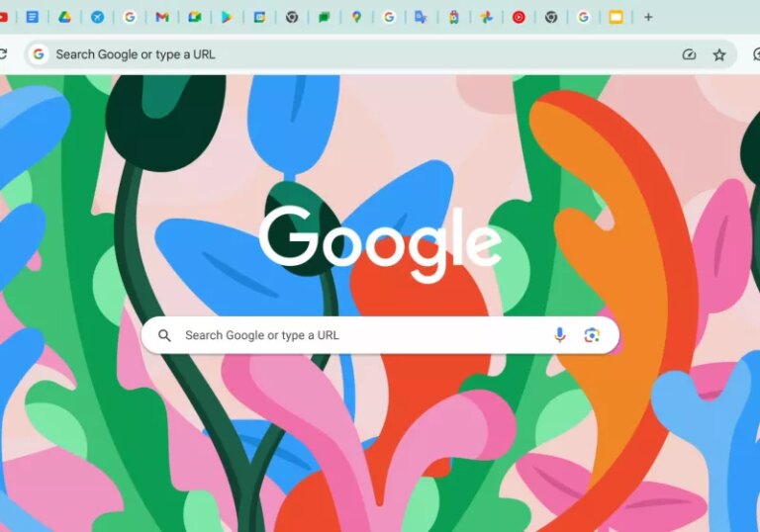760x532 pixels.
Task: Start voice search with microphone icon
Action: (x=560, y=335)
